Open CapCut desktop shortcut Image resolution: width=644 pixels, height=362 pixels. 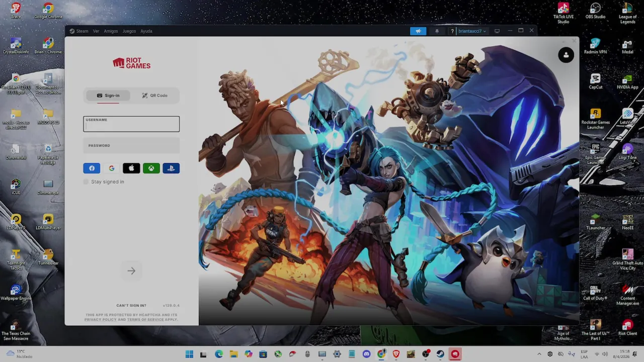(596, 81)
